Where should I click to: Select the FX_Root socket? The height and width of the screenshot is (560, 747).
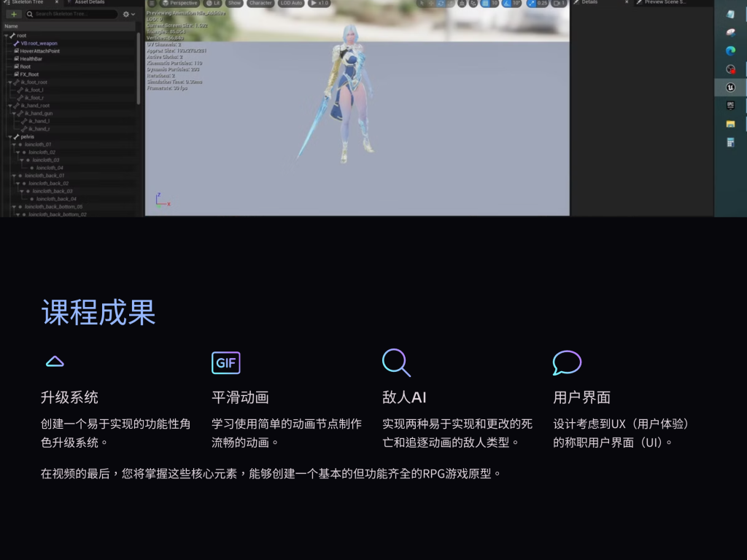pos(29,74)
